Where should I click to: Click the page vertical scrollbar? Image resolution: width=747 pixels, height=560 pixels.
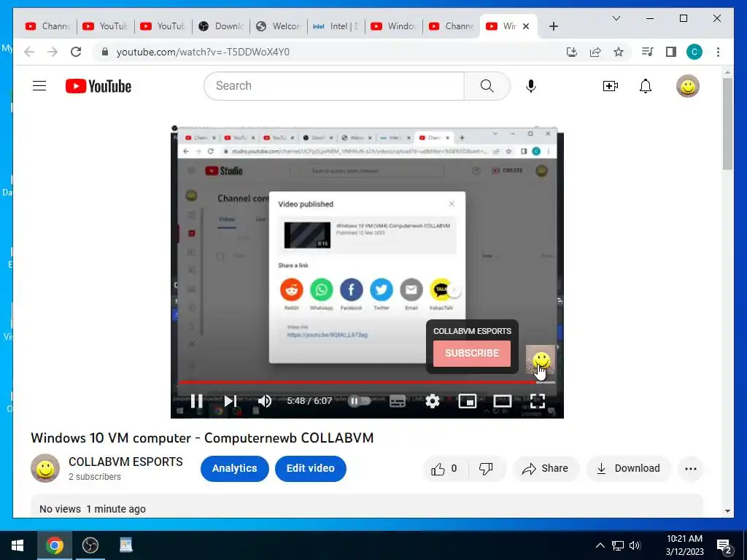(x=727, y=123)
